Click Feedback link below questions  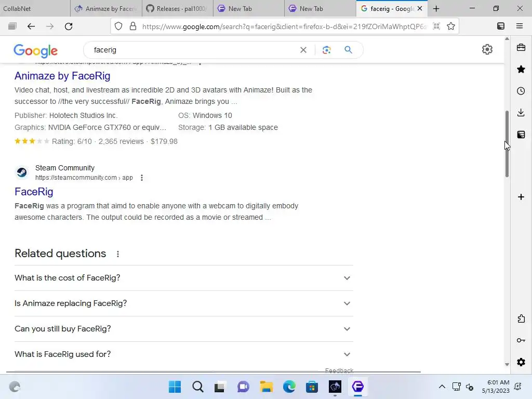[x=339, y=370]
